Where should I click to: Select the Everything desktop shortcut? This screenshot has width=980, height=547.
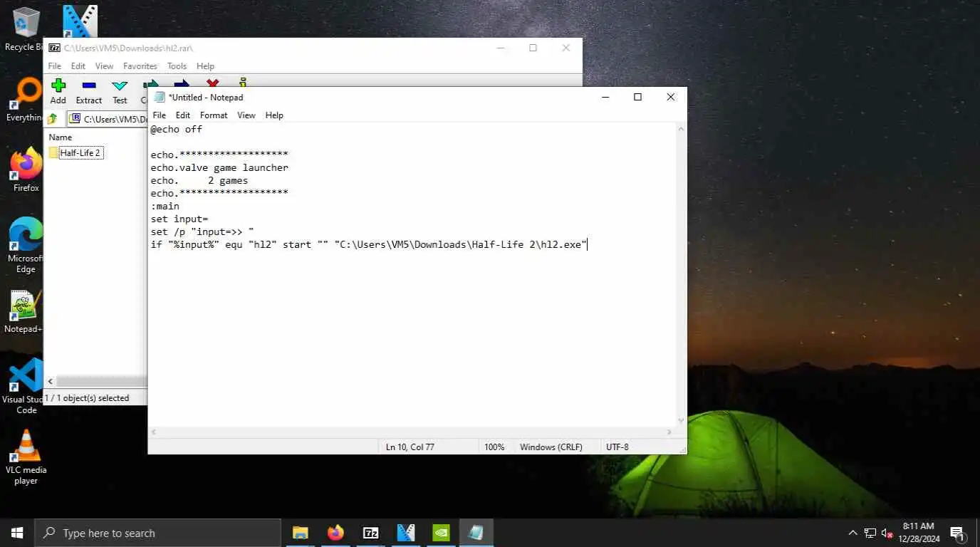click(26, 100)
